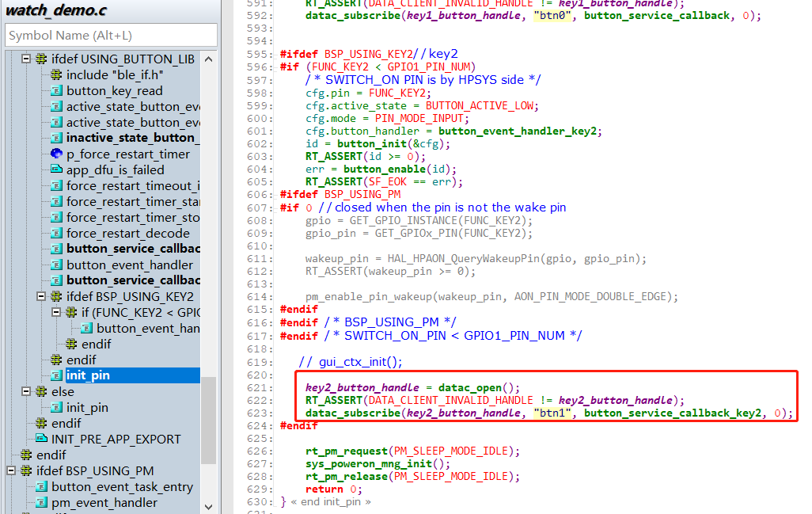812x514 pixels.
Task: Click the hash icon of if (FUNC_KEY2 node
Action: 71,313
